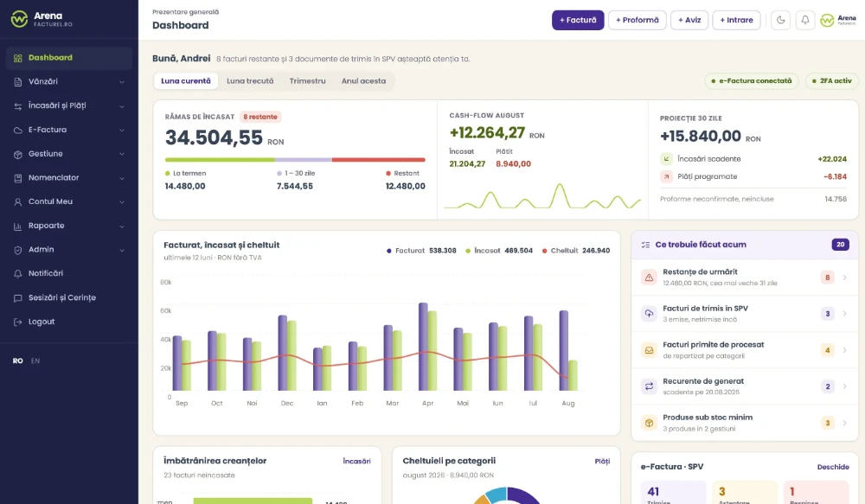The height and width of the screenshot is (504, 865).
Task: Toggle the Cheltuit legend series
Action: [576, 251]
